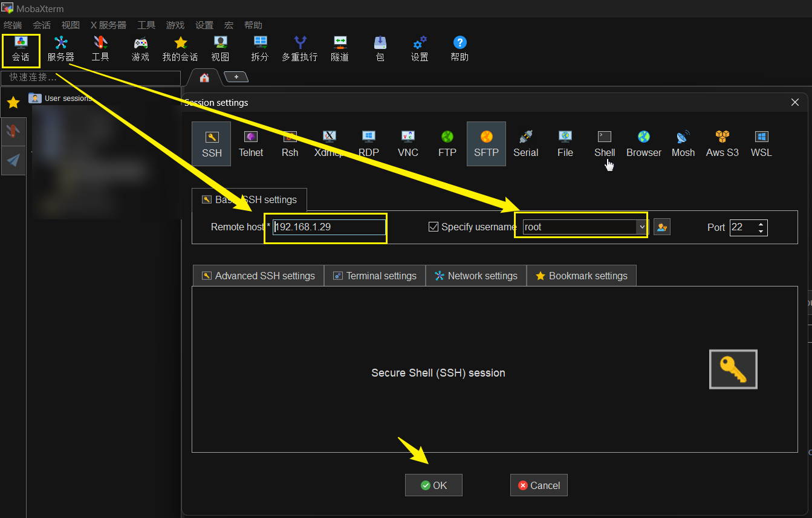Click the large SSH key icon

[733, 369]
